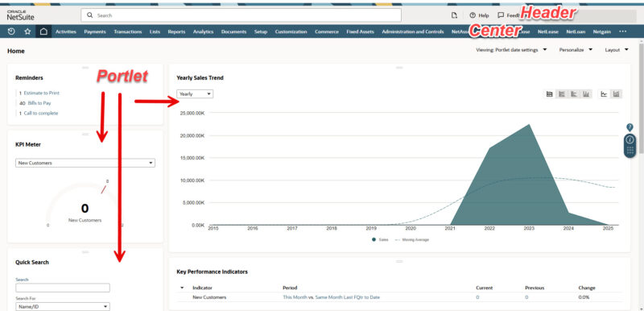
Task: Open the Bills to Pay reminder
Action: 39,103
